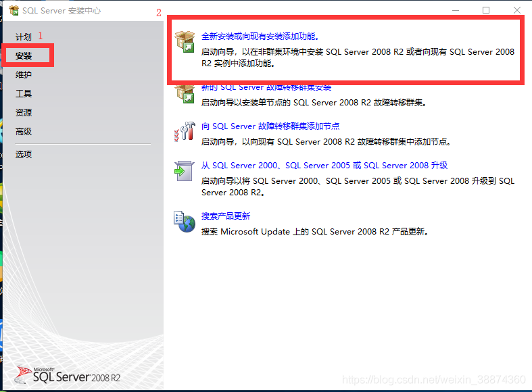Click upgrade description 启动向导以将 SQL Server 2000

tap(358, 187)
